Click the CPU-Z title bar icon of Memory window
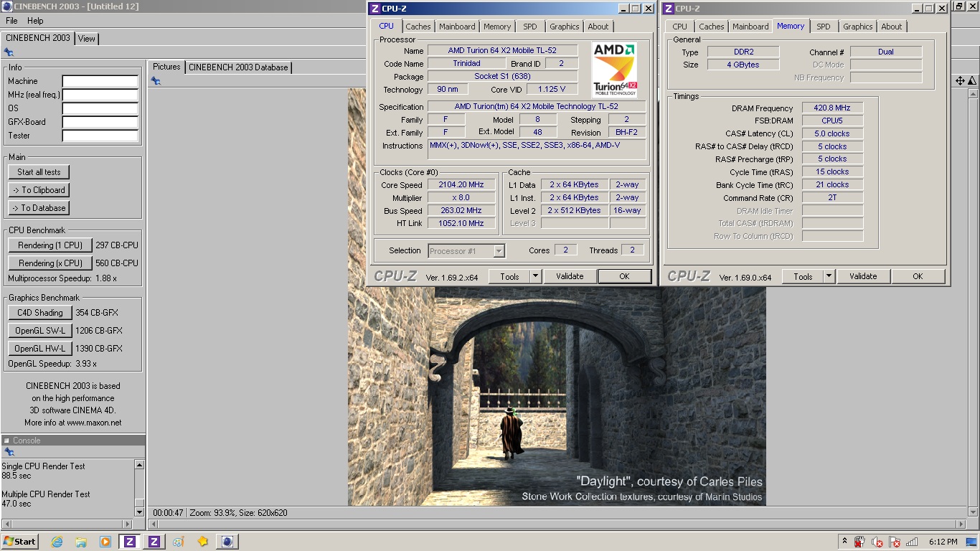 668,9
